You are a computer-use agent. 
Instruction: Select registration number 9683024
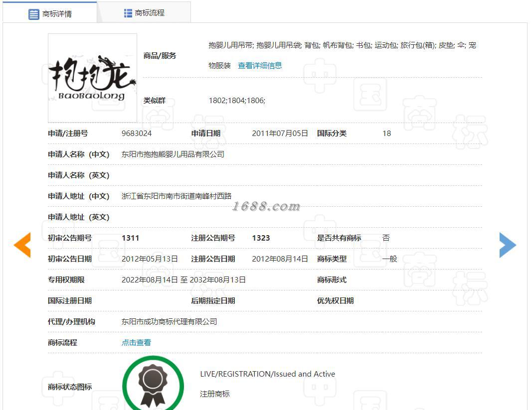pyautogui.click(x=137, y=134)
